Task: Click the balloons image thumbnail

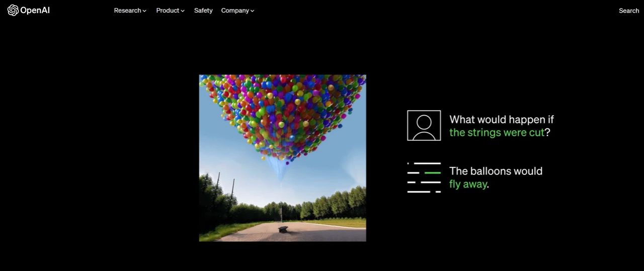Action: [x=283, y=158]
